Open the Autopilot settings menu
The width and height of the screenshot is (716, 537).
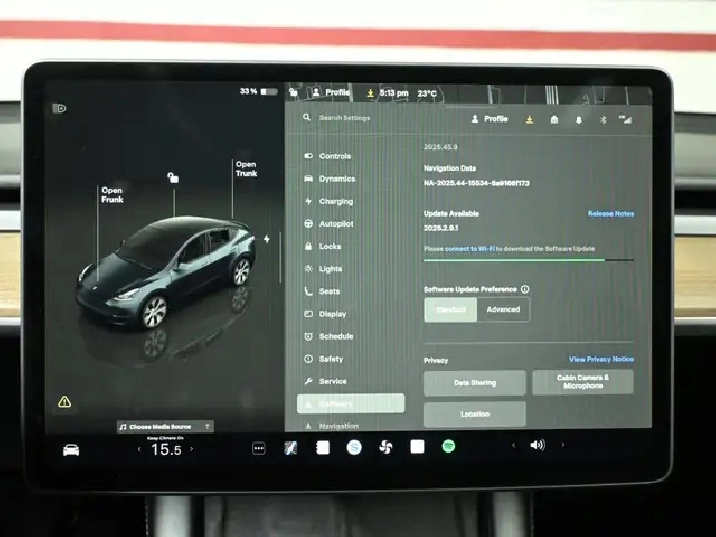(x=336, y=224)
